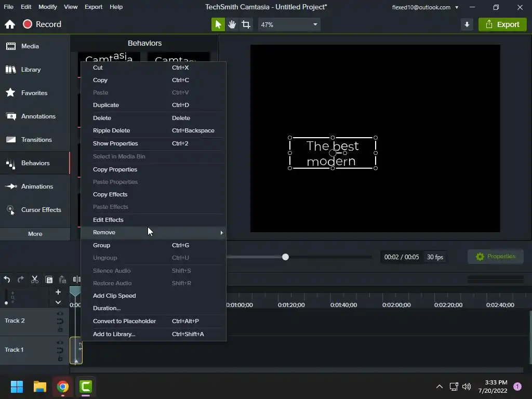Click the scissors Cut icon in timeline toolbar
Screen dimensions: 532x399
[x=35, y=280]
